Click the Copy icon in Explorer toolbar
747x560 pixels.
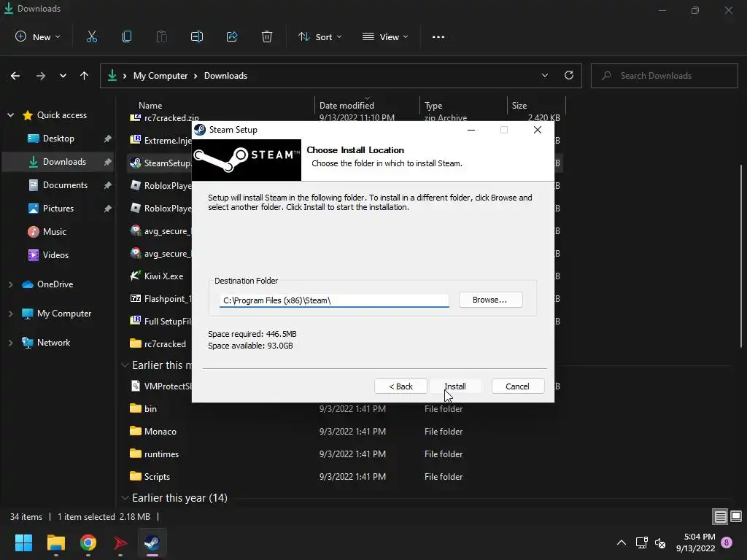click(x=127, y=36)
